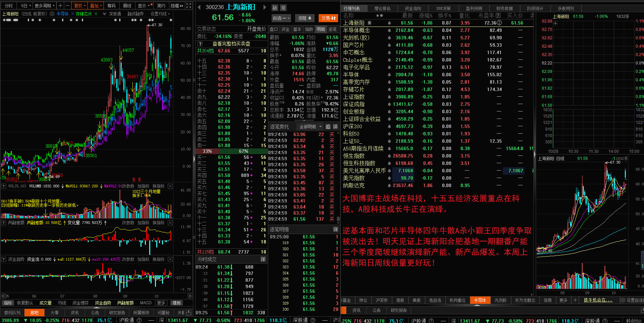Go to next stock with right arrow
Viewport: 644px width, 323px height.
(265, 7)
